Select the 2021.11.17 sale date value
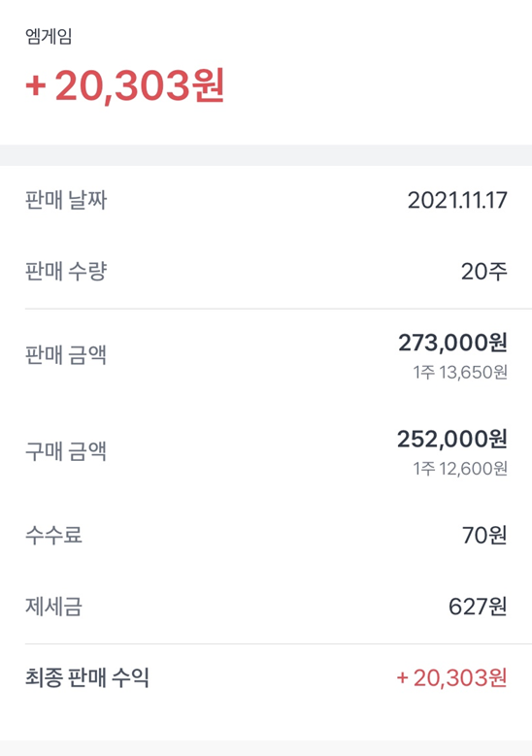Screen dimensions: 532x756 coord(457,200)
